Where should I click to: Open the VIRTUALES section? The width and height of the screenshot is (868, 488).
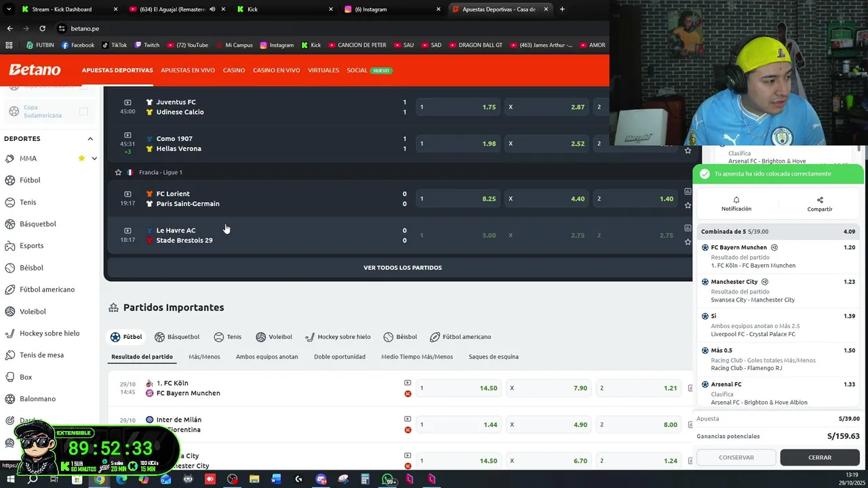323,70
